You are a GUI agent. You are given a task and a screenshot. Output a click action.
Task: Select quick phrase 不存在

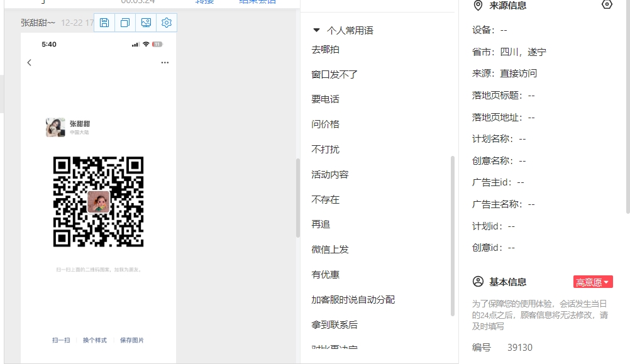click(326, 200)
